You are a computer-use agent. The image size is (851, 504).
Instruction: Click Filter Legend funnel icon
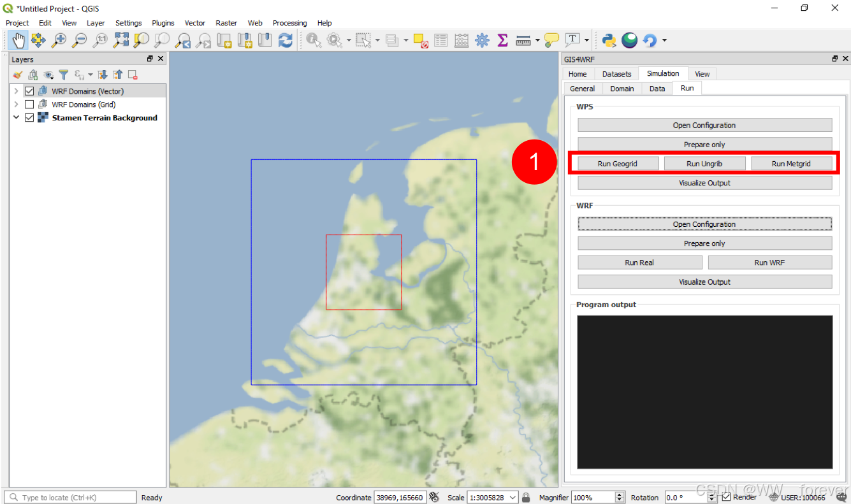[x=63, y=75]
